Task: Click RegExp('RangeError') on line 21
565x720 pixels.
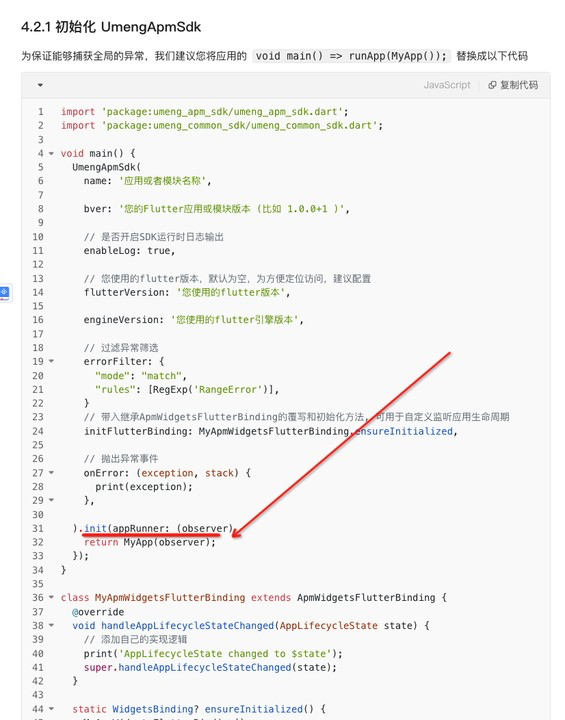Action: coord(210,389)
